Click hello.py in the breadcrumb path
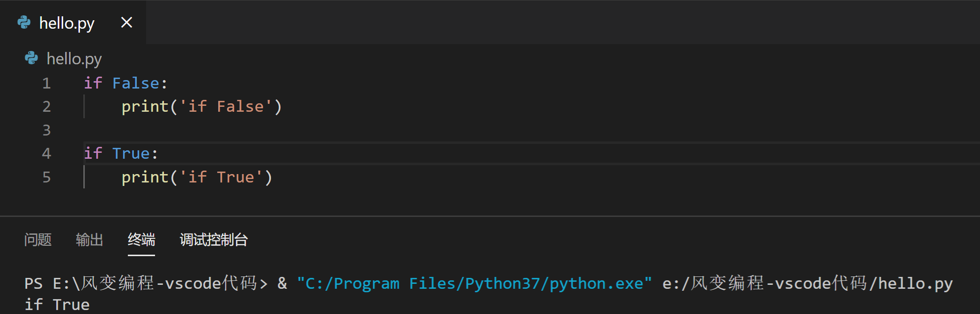Image resolution: width=980 pixels, height=314 pixels. (74, 59)
